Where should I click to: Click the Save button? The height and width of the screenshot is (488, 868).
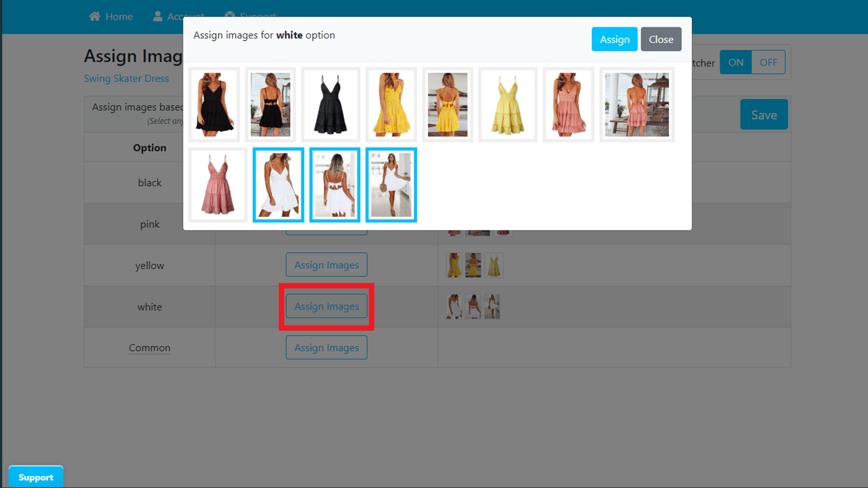pos(764,114)
